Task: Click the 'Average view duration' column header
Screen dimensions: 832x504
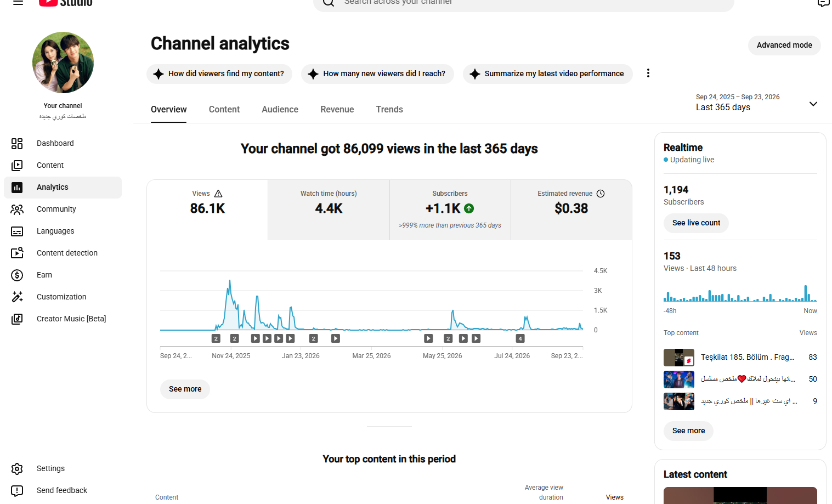Action: 544,492
